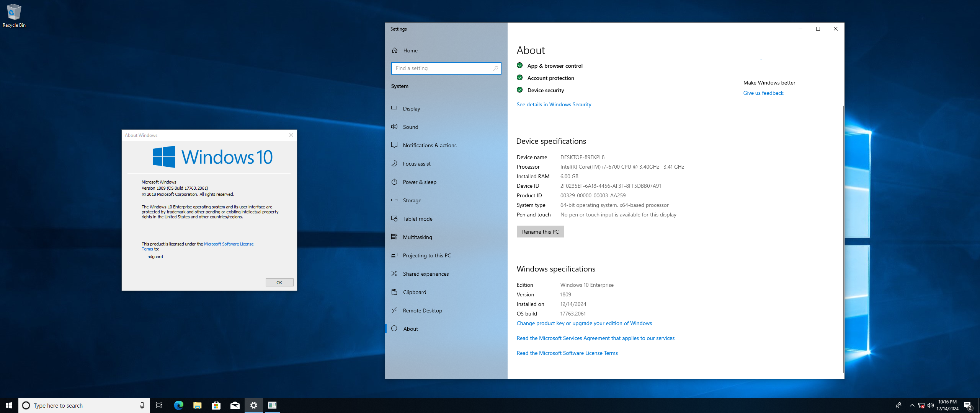Launch Microsoft Edge from the taskbar

[x=178, y=405]
